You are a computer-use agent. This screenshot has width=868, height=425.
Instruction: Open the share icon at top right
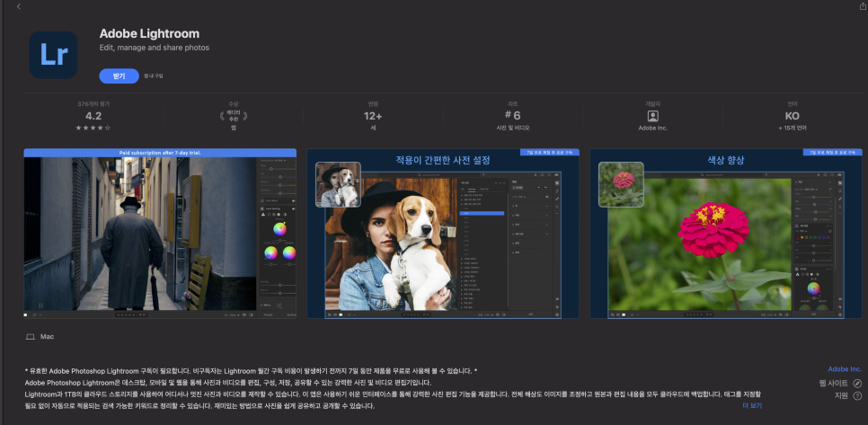coord(862,6)
